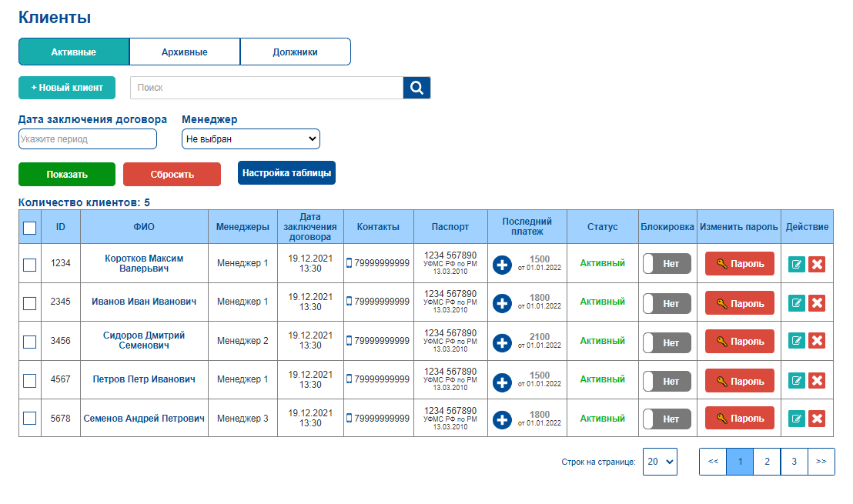Click red delete icon for ID 3456
The image size is (853, 504).
coord(817,341)
